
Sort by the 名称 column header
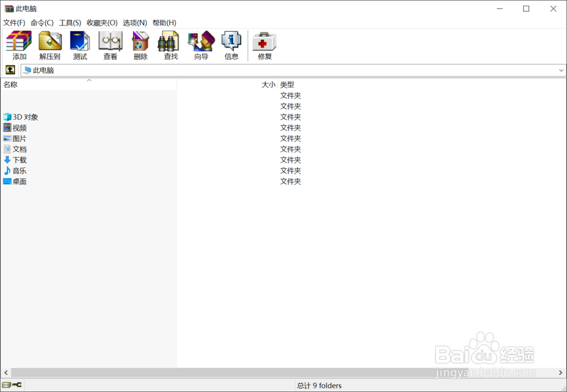click(88, 84)
